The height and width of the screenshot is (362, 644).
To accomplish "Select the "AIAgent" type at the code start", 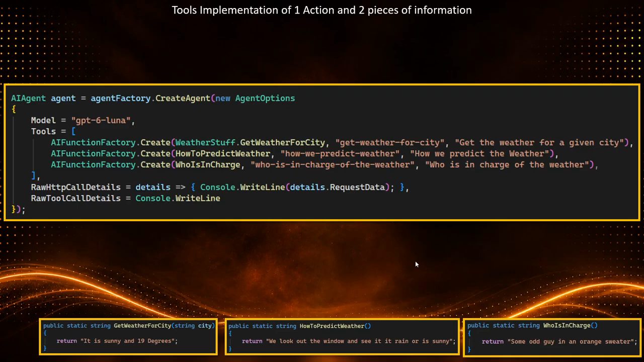I will click(28, 98).
